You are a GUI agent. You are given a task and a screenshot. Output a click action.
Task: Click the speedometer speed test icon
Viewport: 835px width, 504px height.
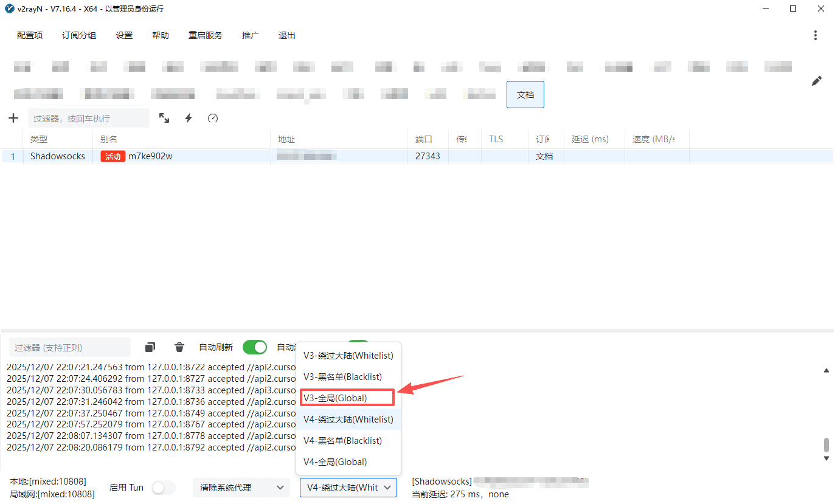(x=212, y=118)
